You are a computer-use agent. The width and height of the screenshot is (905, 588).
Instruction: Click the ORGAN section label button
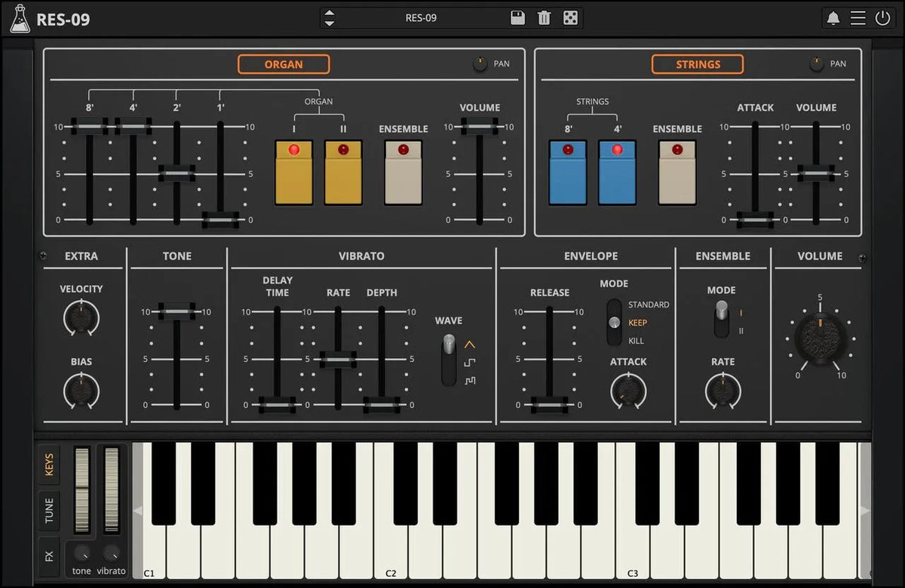[x=284, y=64]
